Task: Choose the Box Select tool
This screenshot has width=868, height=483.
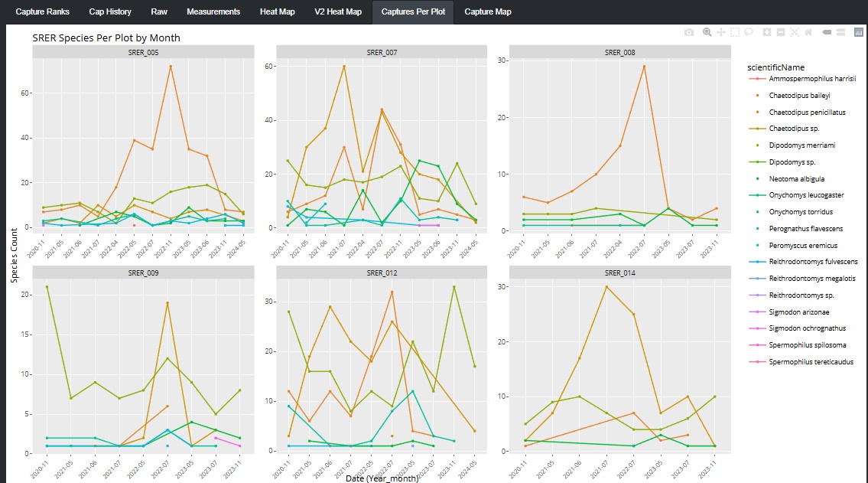Action: click(x=735, y=32)
